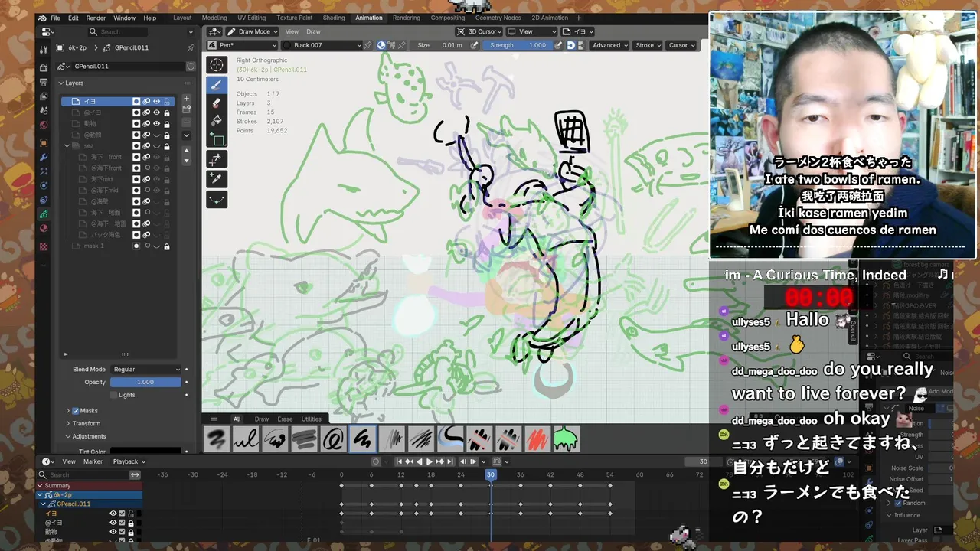Screen dimensions: 980x551
Task: Open the Blend Mode Regular dropdown
Action: [x=146, y=369]
